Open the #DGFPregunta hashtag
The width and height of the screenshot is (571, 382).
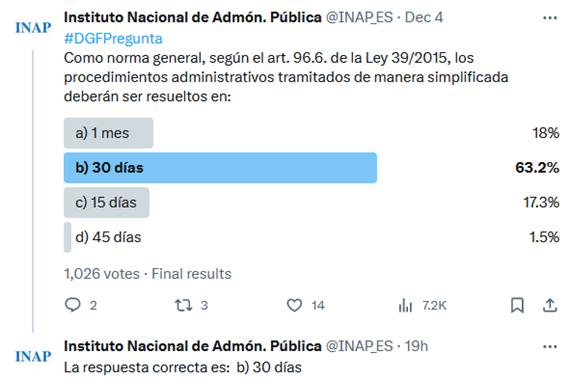click(113, 39)
